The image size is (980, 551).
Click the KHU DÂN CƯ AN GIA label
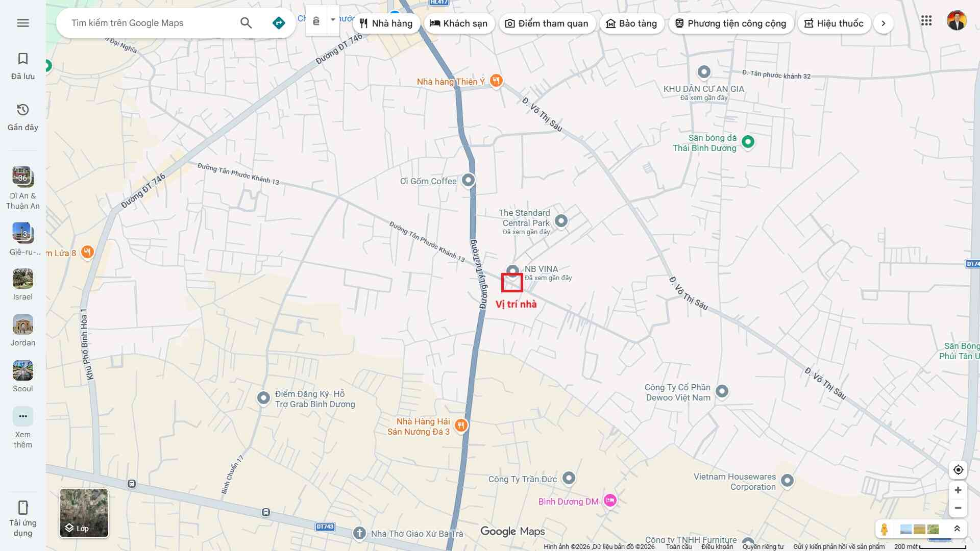click(704, 89)
